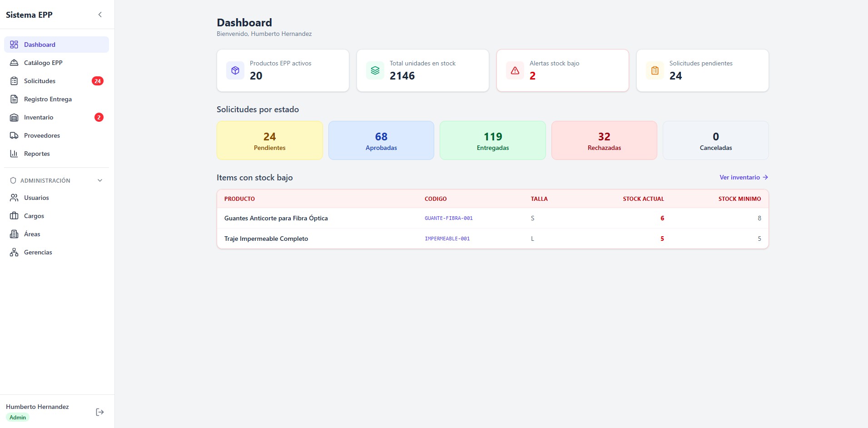Image resolution: width=868 pixels, height=428 pixels.
Task: Click the Admin role badge
Action: 17,417
